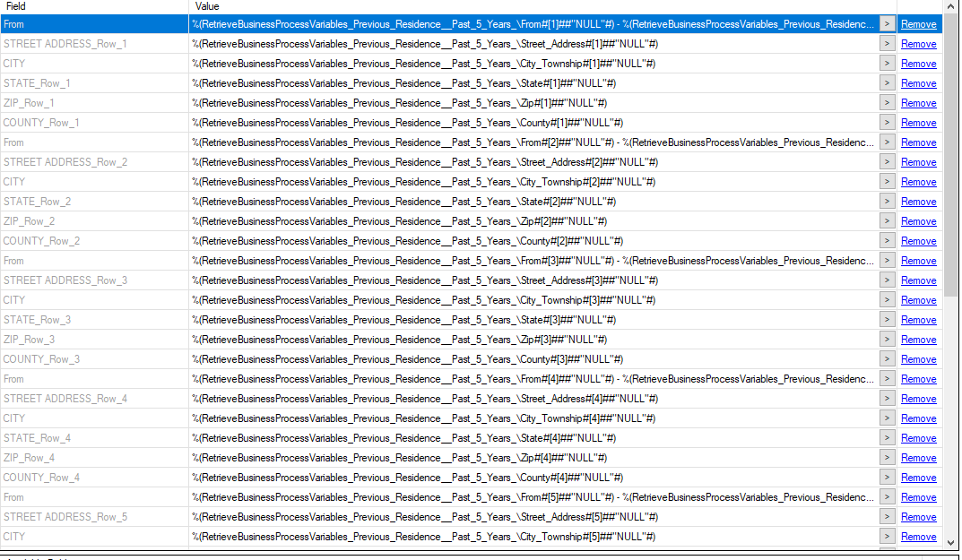
Task: Click the COUNTY_Row_4 field name
Action: (41, 478)
